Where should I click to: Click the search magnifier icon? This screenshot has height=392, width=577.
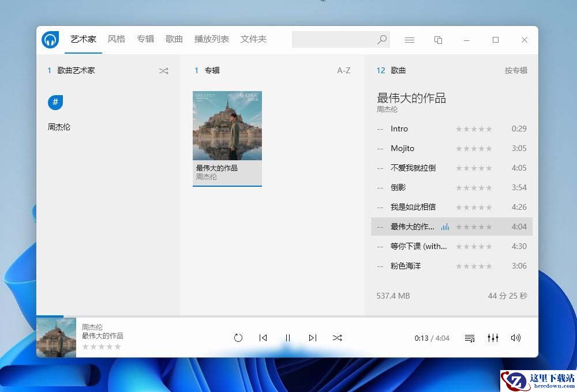(382, 40)
